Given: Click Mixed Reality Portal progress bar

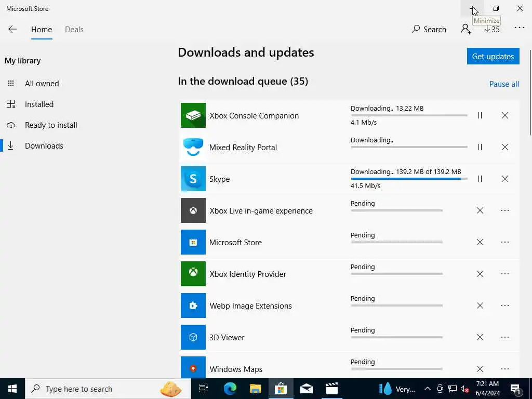Looking at the screenshot, I should pyautogui.click(x=409, y=147).
